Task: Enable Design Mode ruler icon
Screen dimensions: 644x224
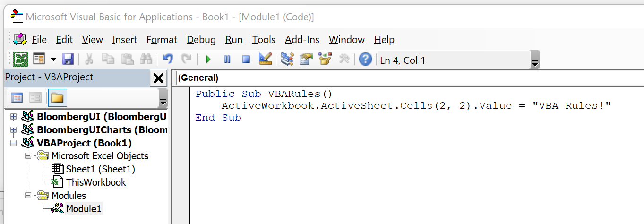Action: click(266, 59)
